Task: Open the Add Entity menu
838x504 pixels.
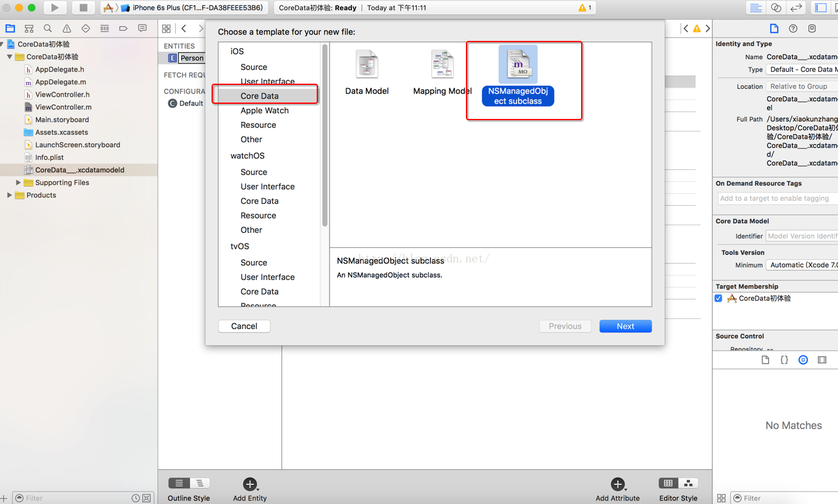Action: pyautogui.click(x=250, y=484)
